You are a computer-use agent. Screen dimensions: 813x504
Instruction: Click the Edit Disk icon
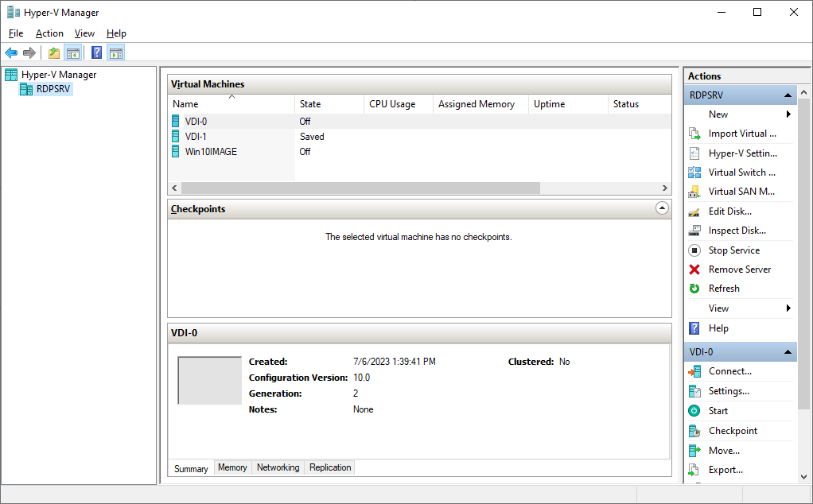pos(694,211)
